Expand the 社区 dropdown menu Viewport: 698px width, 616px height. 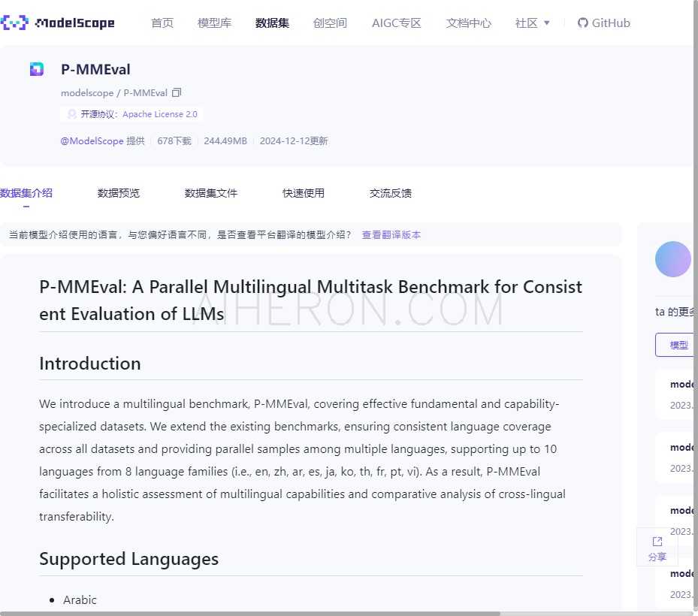click(532, 23)
